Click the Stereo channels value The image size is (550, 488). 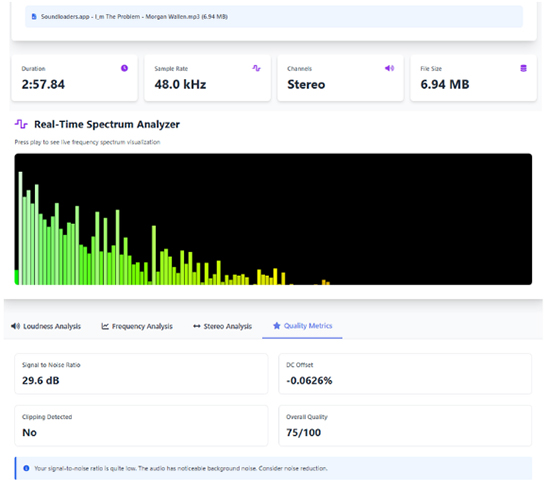[306, 85]
